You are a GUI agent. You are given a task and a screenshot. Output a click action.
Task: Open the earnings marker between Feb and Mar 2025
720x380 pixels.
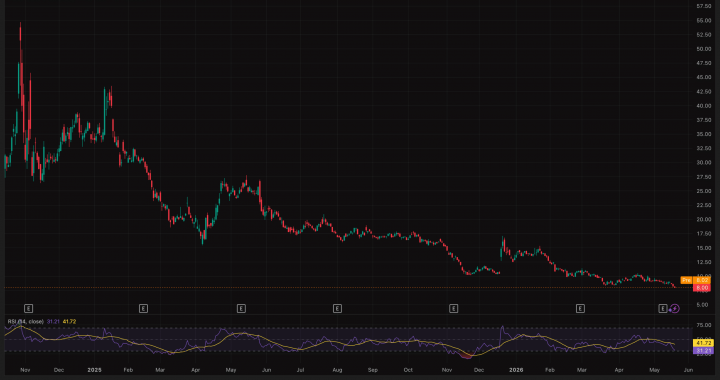pyautogui.click(x=143, y=309)
